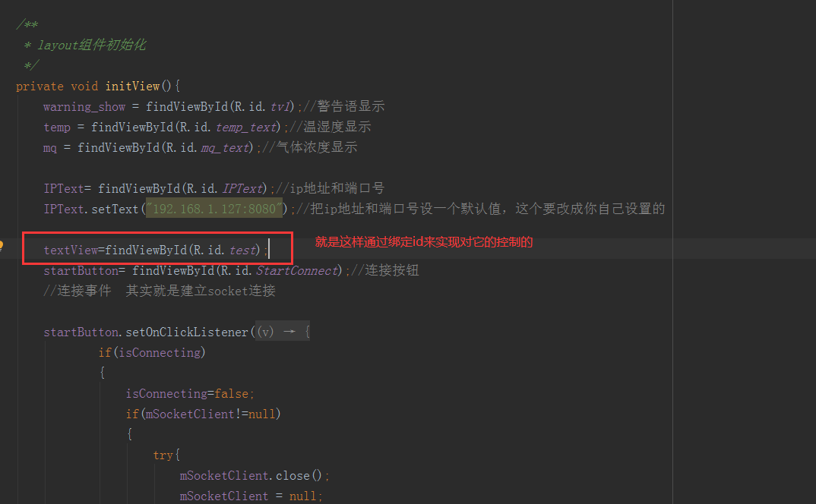Click the yellow lightbulb intention icon
The height and width of the screenshot is (504, 816).
(2, 244)
